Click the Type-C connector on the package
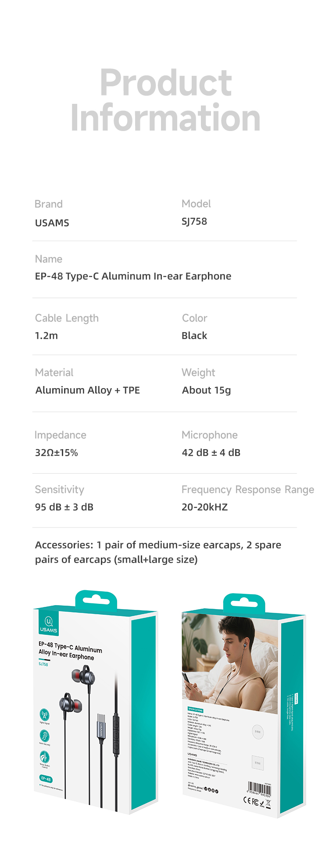The height and width of the screenshot is (868, 329). tap(101, 727)
